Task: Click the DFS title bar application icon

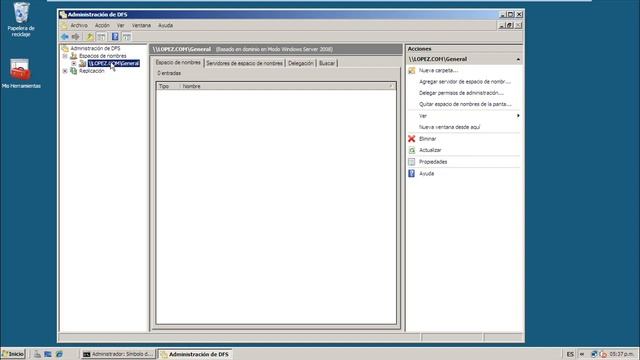Action: click(63, 14)
